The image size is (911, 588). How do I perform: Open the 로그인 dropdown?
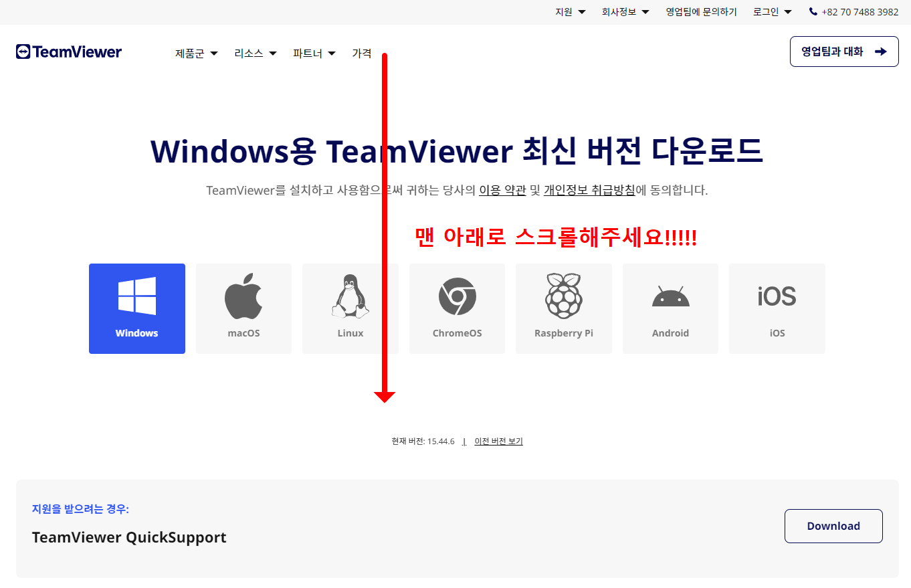coord(773,12)
